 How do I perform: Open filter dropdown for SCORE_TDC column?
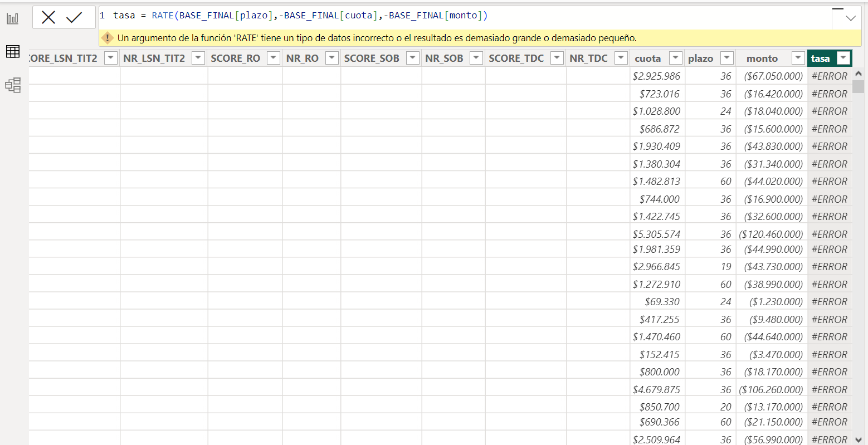point(557,58)
